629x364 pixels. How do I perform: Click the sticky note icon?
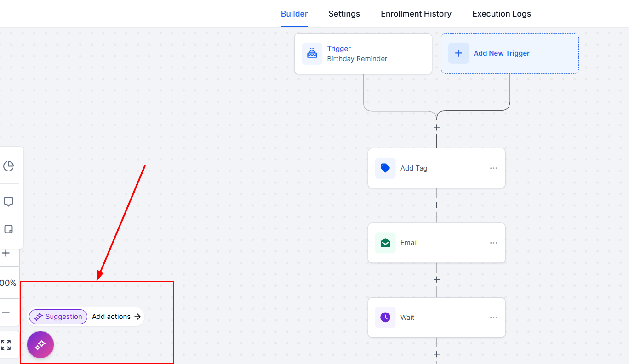[8, 229]
